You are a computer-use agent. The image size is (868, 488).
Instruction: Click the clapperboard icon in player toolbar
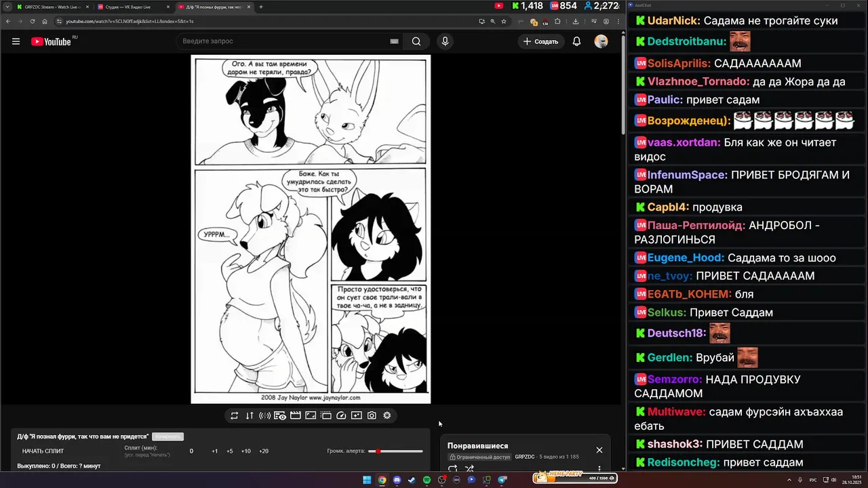295,415
